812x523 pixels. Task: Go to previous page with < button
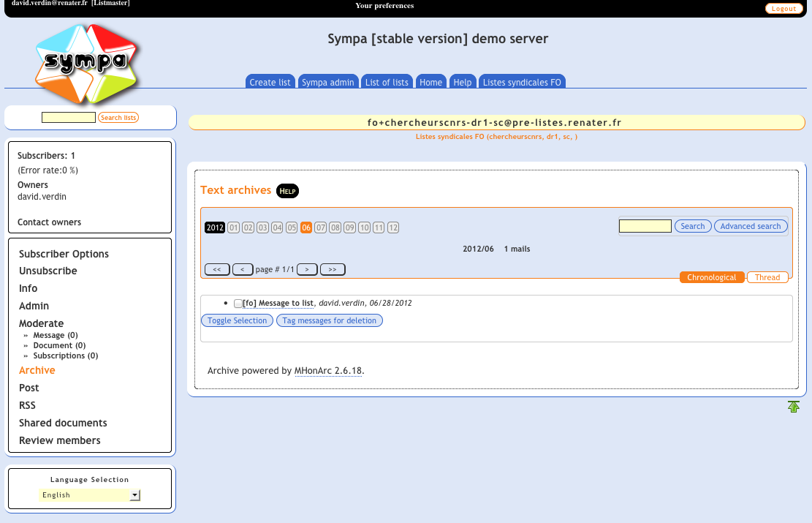point(243,269)
